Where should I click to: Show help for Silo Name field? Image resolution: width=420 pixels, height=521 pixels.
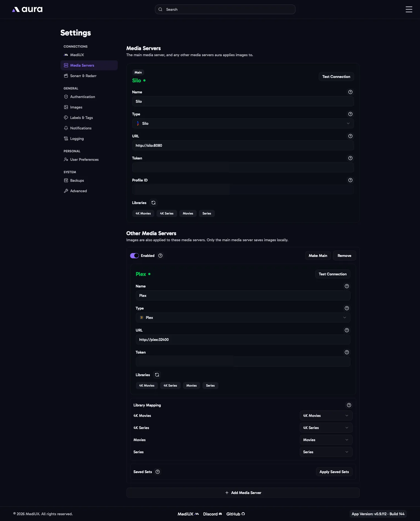tap(350, 92)
